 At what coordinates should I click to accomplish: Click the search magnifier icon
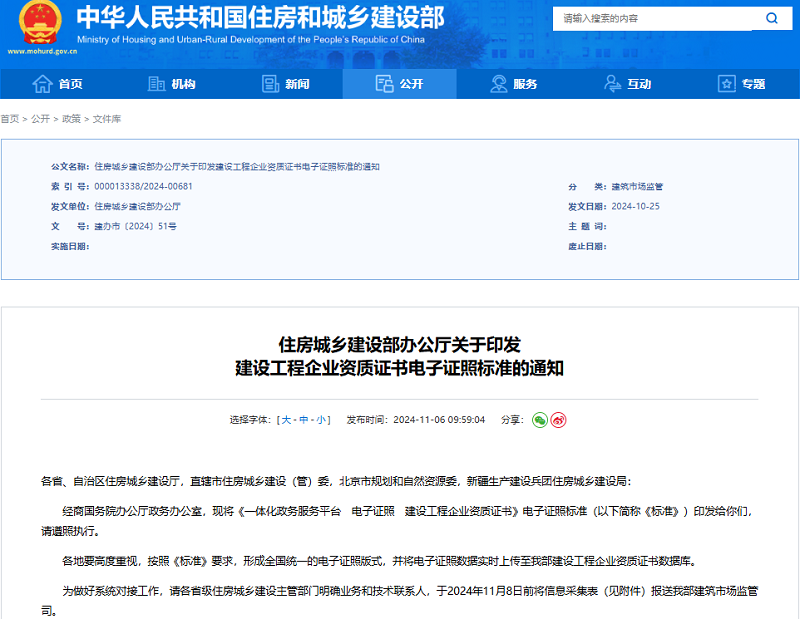[771, 18]
